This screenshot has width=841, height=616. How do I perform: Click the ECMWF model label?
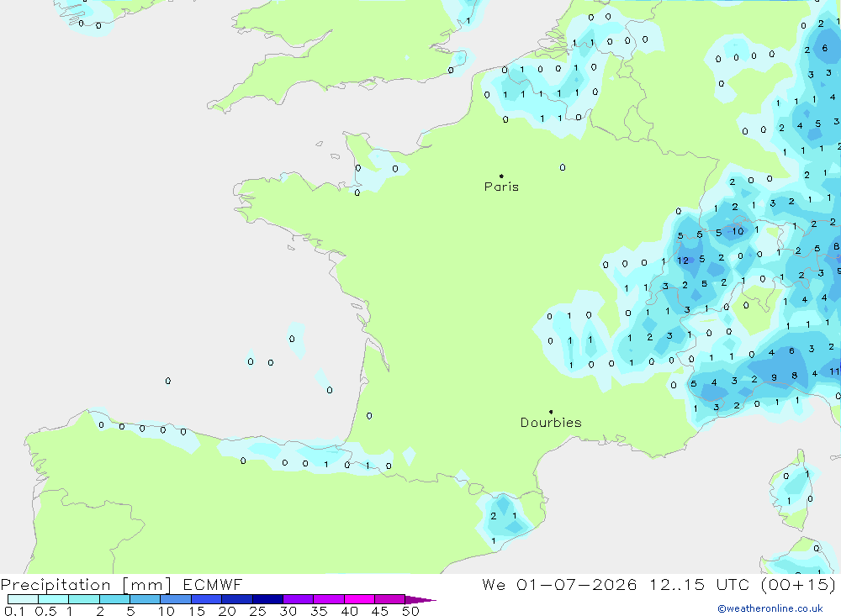213,584
